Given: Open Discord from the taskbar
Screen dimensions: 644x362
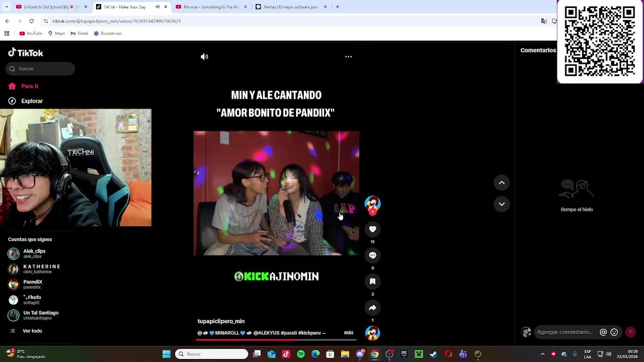Looking at the screenshot, I should [360, 354].
